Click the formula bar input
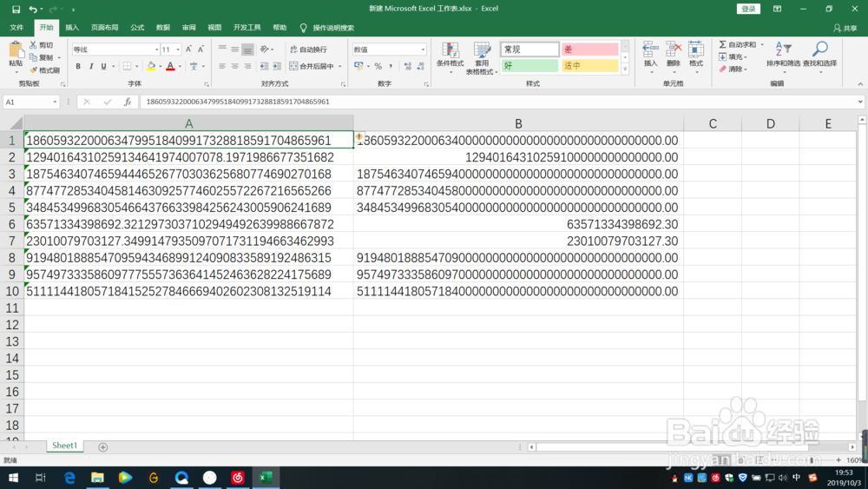Image resolution: width=868 pixels, height=489 pixels. click(498, 102)
